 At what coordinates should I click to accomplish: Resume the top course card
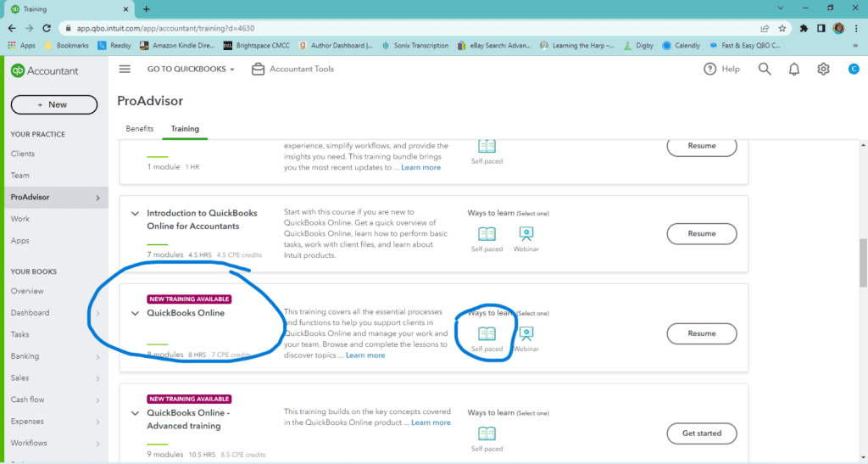701,146
